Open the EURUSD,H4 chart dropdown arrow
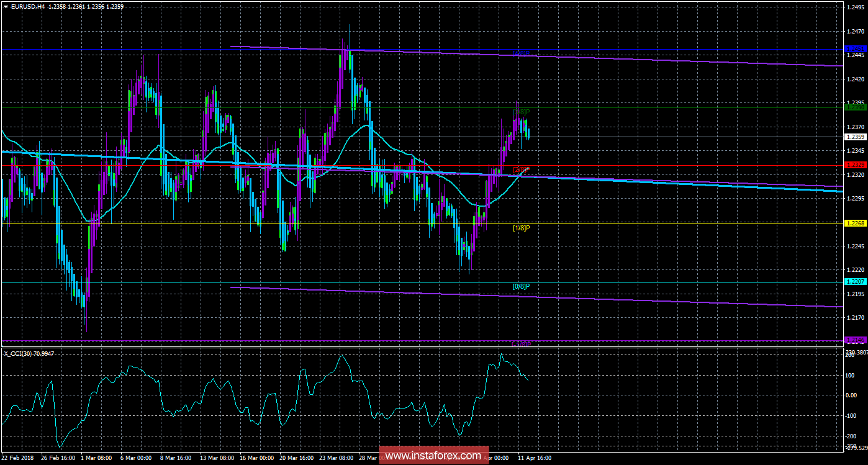This screenshot has width=868, height=465. 6,6
